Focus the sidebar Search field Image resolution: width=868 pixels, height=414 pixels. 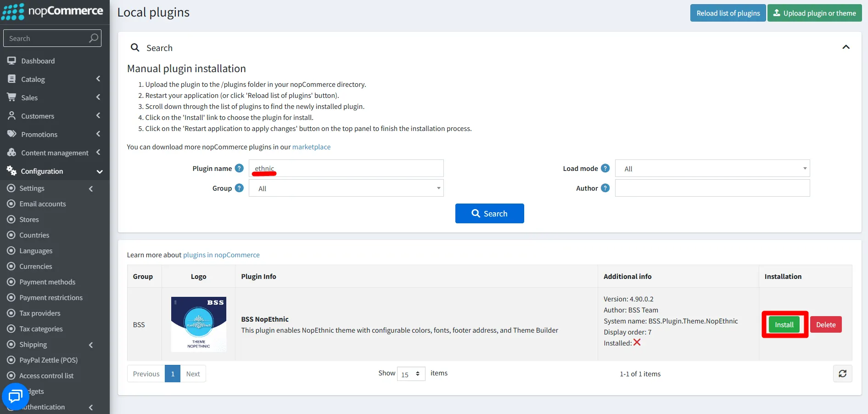[x=52, y=38]
